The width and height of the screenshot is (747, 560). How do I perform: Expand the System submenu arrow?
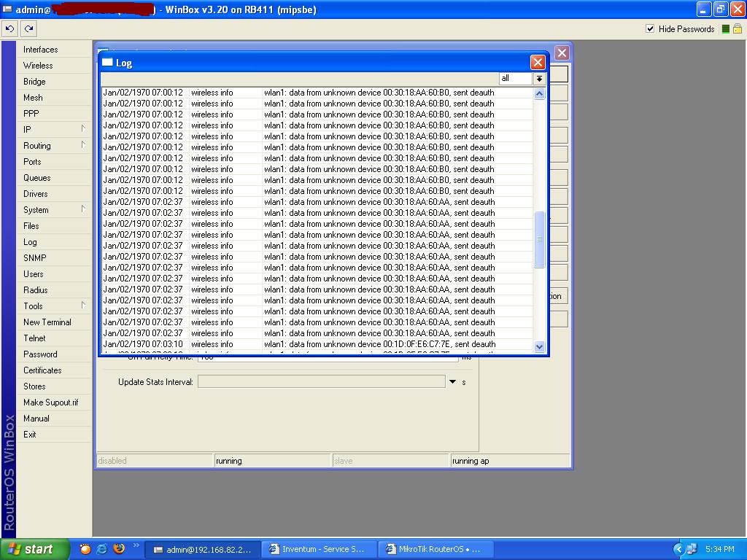(83, 209)
